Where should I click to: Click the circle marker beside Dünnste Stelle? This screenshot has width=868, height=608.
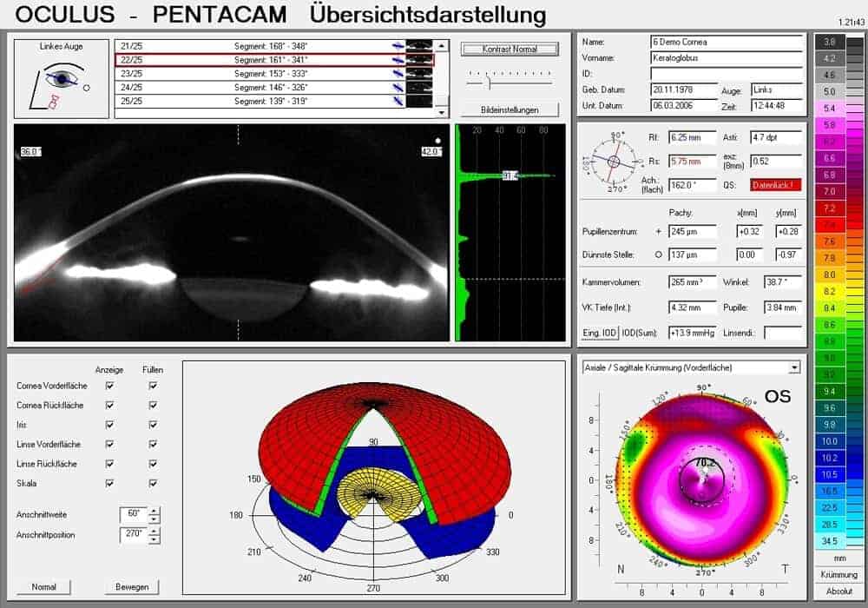658,254
